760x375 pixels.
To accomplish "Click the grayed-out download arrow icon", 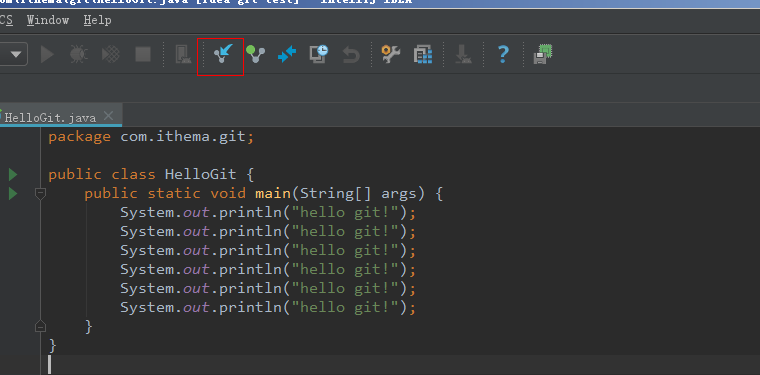I will pyautogui.click(x=463, y=54).
